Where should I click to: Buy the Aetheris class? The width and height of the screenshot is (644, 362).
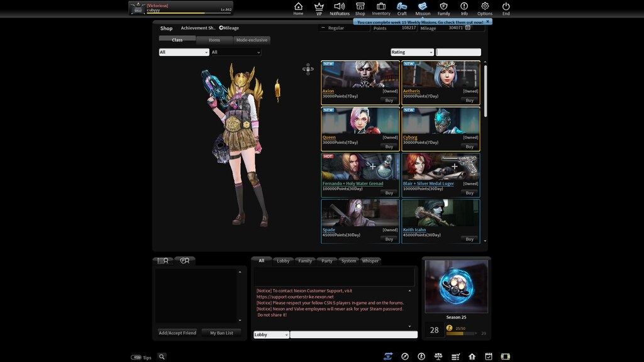[469, 100]
